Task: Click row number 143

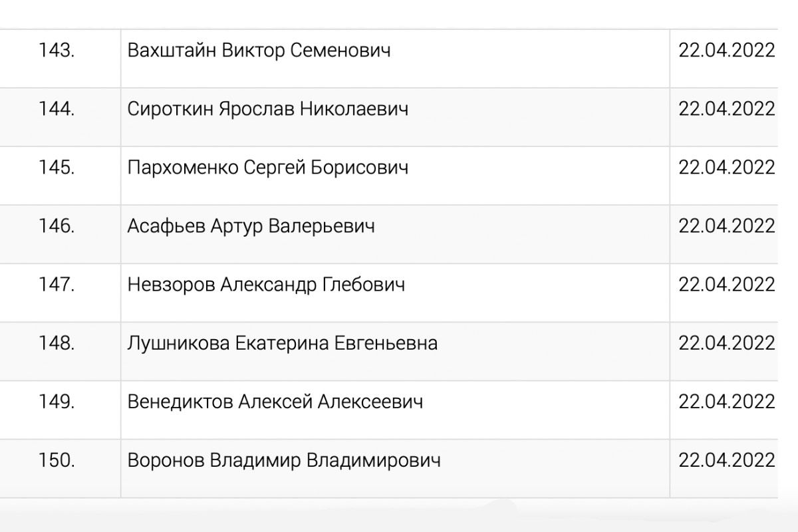Action: 57,51
